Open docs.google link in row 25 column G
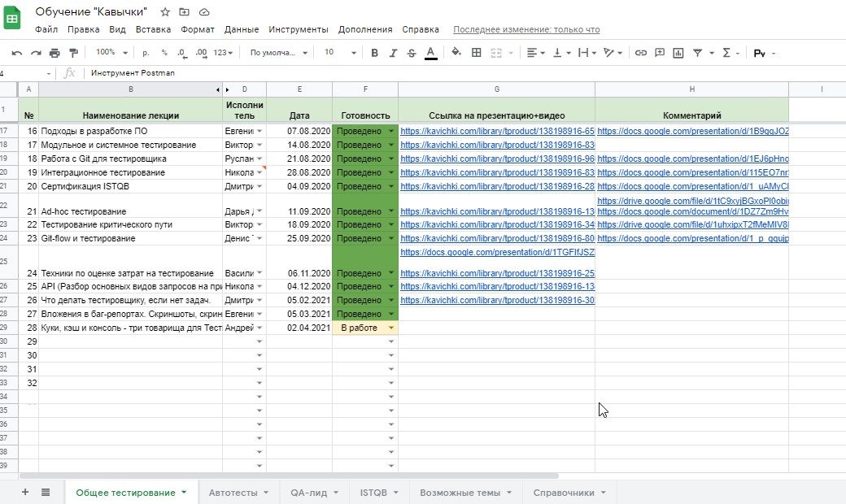Image resolution: width=846 pixels, height=504 pixels. [497, 252]
